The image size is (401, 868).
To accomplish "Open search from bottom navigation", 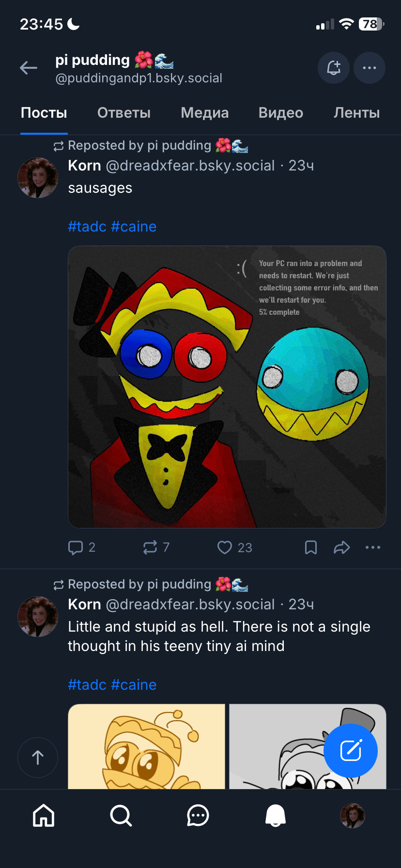I will point(121,815).
